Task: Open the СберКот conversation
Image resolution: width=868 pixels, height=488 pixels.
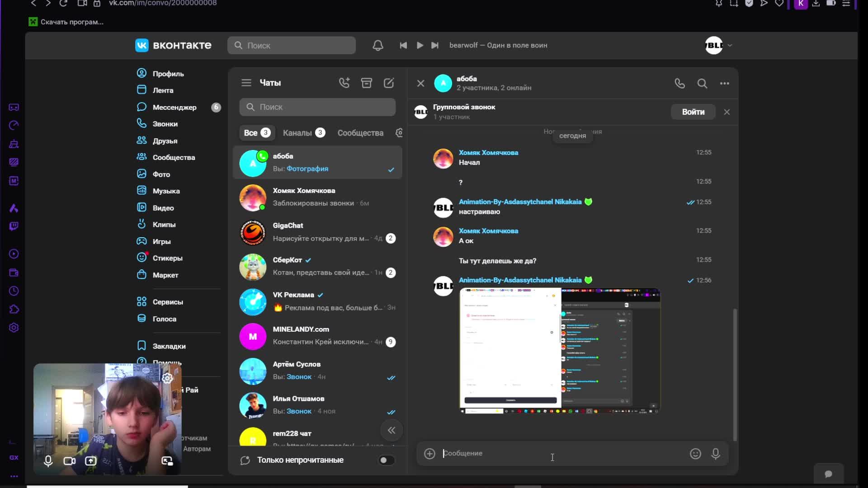Action: (317, 266)
